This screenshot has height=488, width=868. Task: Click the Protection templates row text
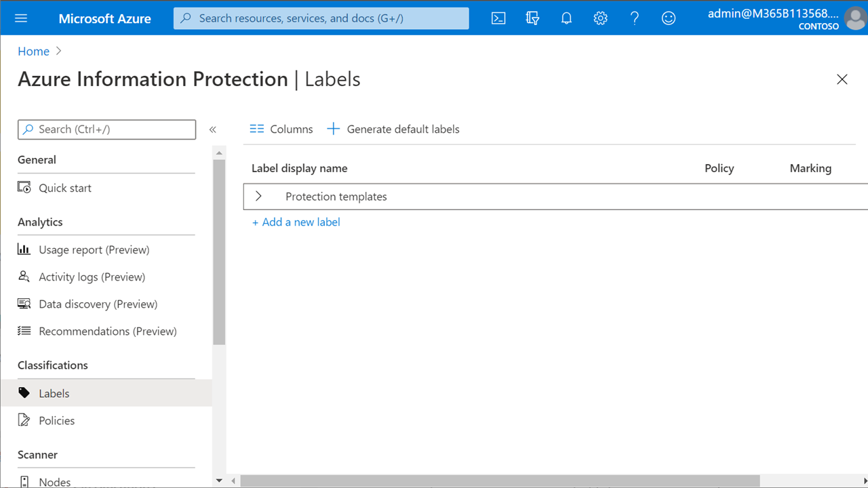click(x=336, y=197)
